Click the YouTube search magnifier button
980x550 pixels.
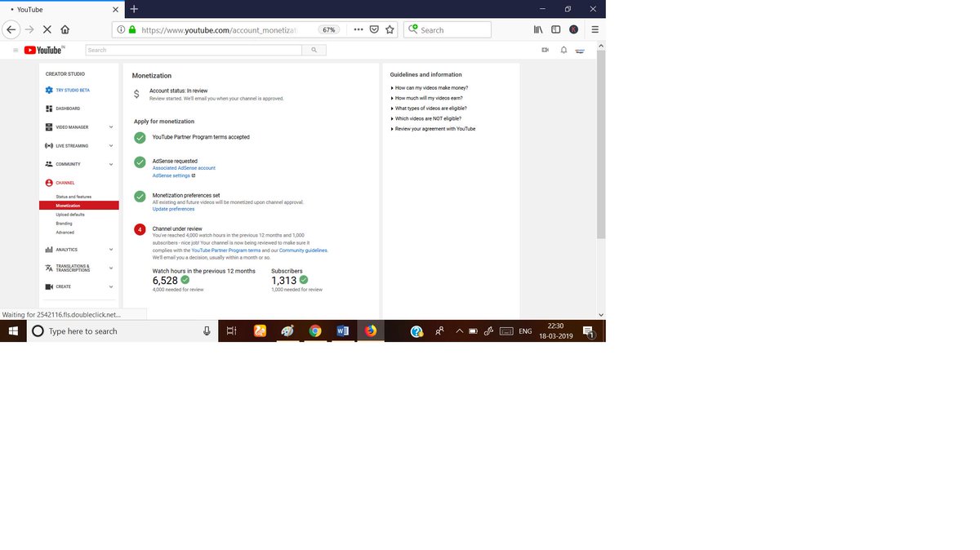click(x=314, y=50)
